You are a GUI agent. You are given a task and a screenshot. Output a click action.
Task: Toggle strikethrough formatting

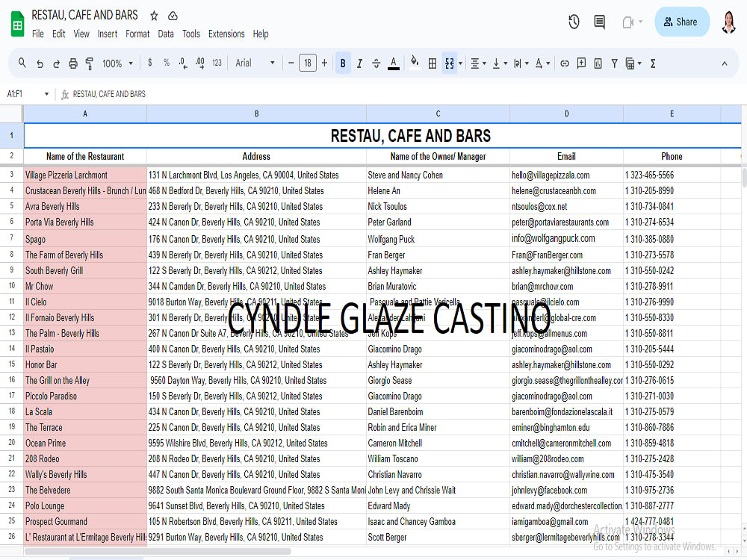pos(376,63)
